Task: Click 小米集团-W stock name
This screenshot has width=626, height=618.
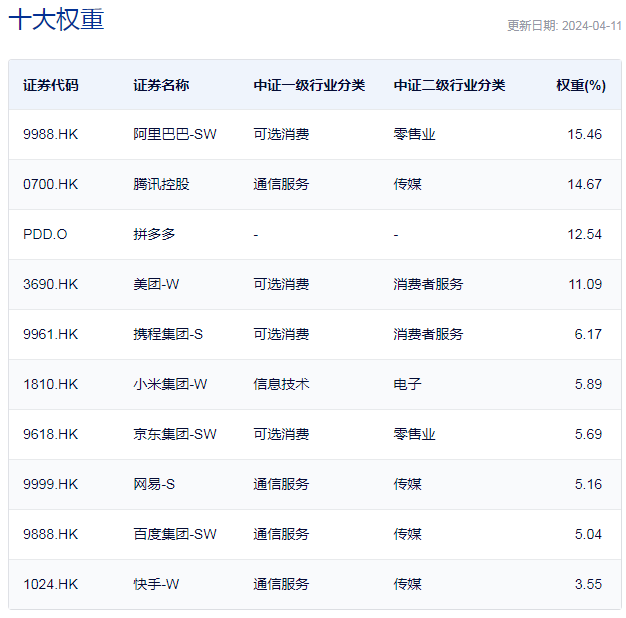Action: click(170, 384)
